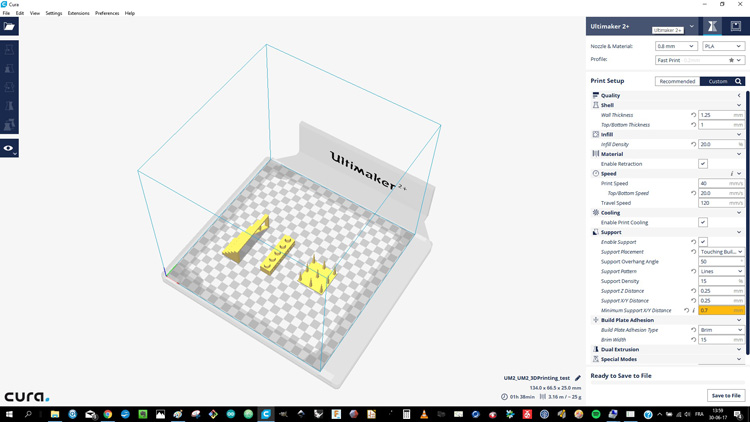Show info for Minimum Support X/Y Distance
This screenshot has height=422, width=750.
click(694, 311)
